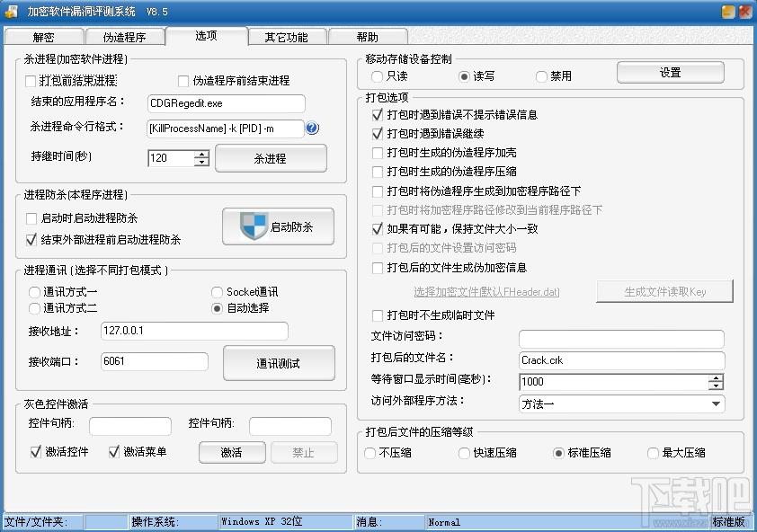Screen dimensions: 757x532
Task: Click the 选择加密文件(默认FHeader.dat) link
Action: 486,292
